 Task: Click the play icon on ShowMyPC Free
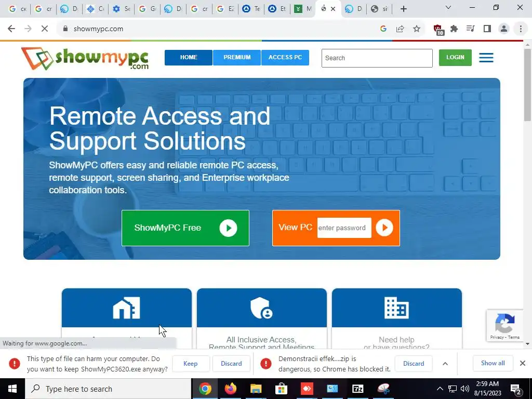(x=228, y=228)
